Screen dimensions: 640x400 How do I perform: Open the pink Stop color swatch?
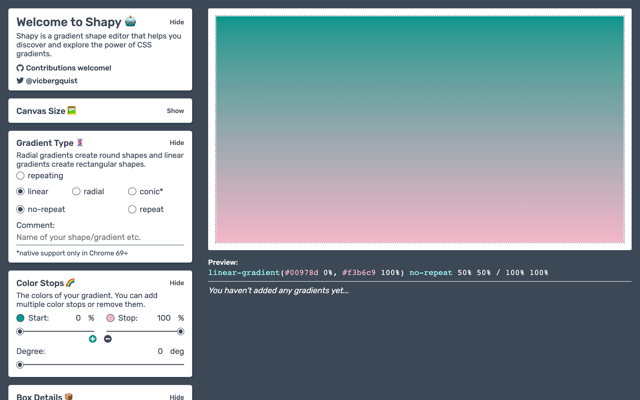point(110,318)
